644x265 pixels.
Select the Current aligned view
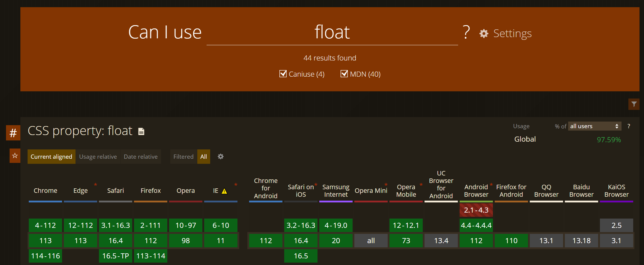(x=52, y=157)
